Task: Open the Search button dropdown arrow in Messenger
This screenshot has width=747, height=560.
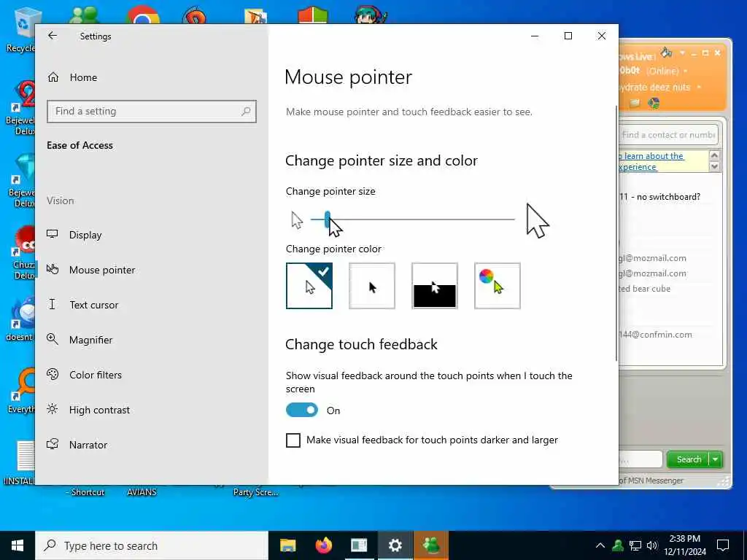Action: coord(716,459)
